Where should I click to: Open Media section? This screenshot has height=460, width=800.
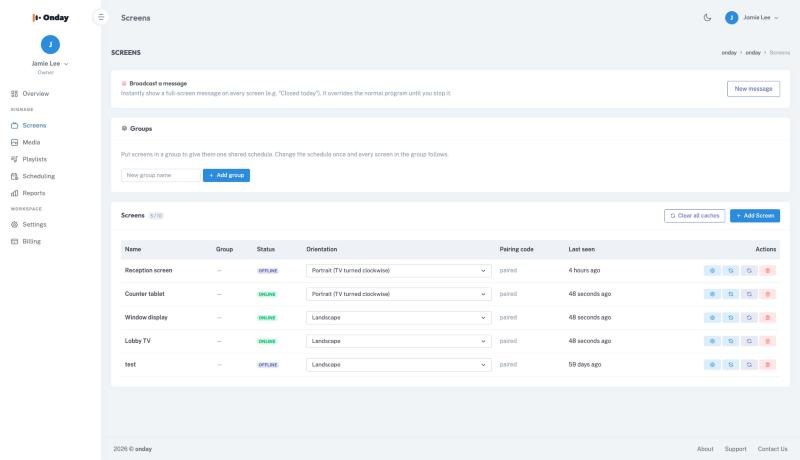(31, 142)
